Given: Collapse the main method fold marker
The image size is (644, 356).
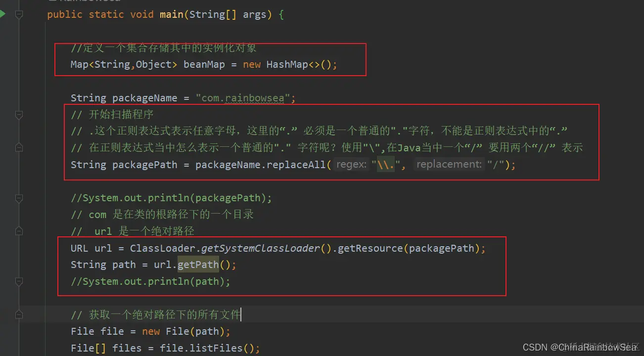Looking at the screenshot, I should click(19, 14).
